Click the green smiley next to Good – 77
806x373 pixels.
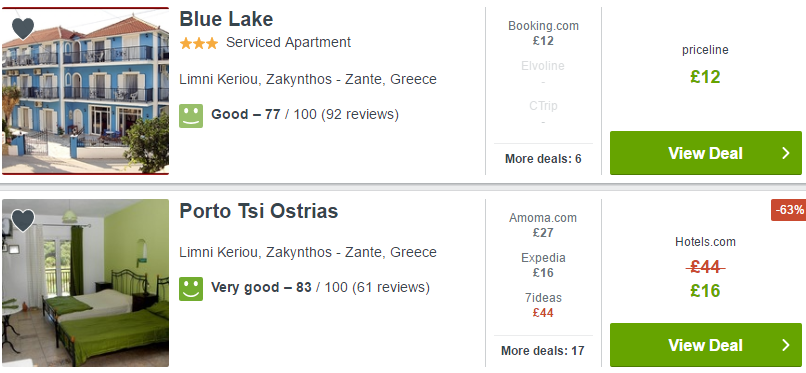[x=191, y=116]
